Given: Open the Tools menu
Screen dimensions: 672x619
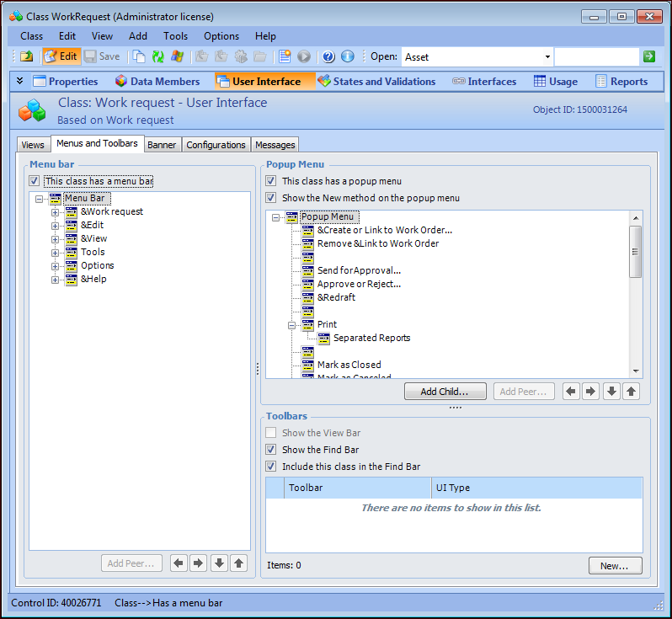Looking at the screenshot, I should tap(175, 36).
